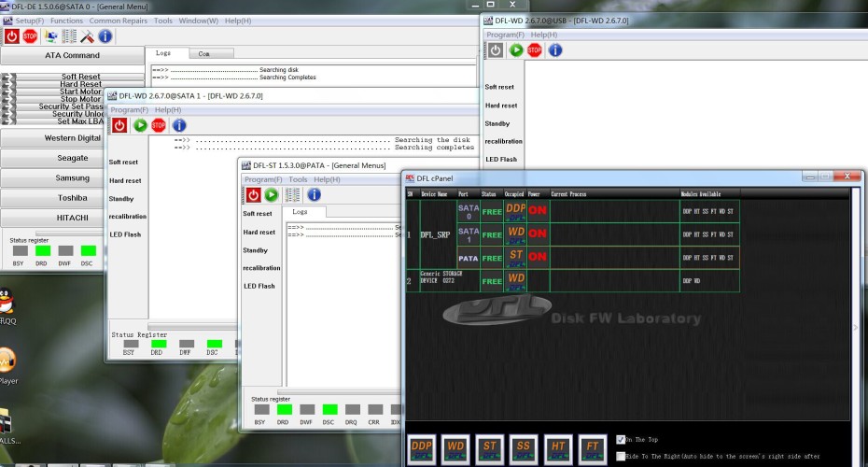Click the power icon in DFL-WD USB window
The width and height of the screenshot is (868, 467).
pos(496,50)
